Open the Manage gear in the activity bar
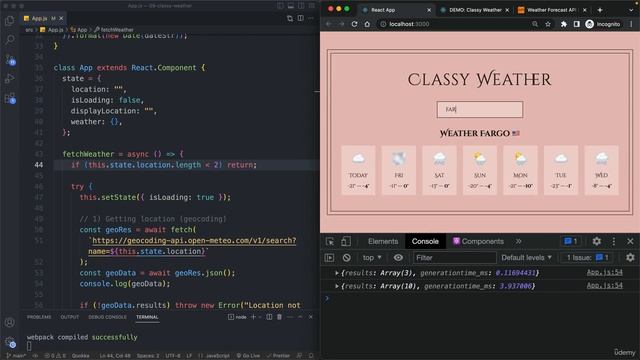Viewport: 640px width, 360px height. [10, 342]
